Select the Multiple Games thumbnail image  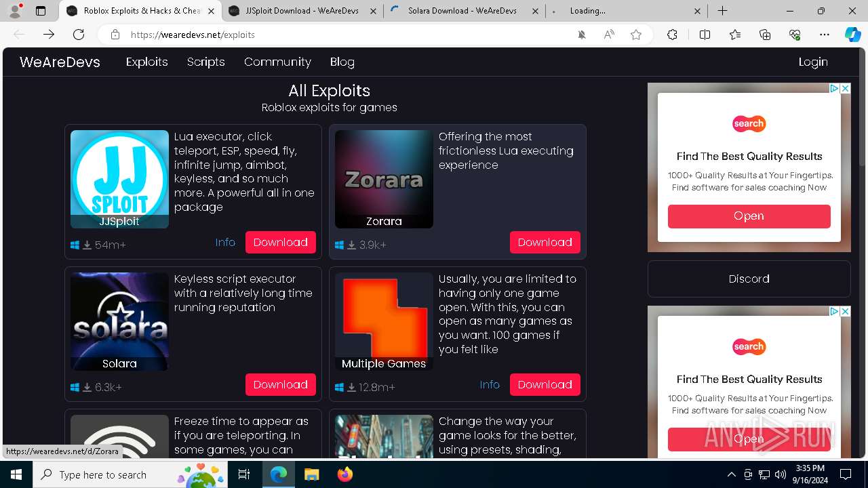[x=384, y=321]
